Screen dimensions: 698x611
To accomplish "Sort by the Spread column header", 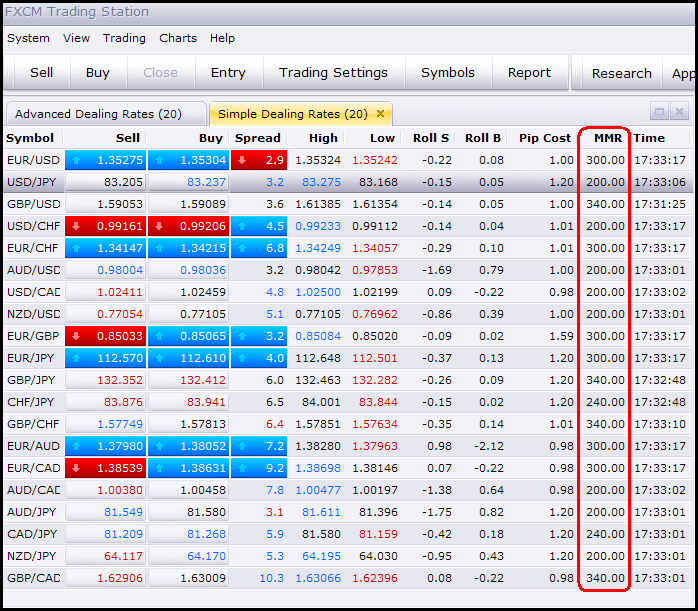I will (x=258, y=138).
